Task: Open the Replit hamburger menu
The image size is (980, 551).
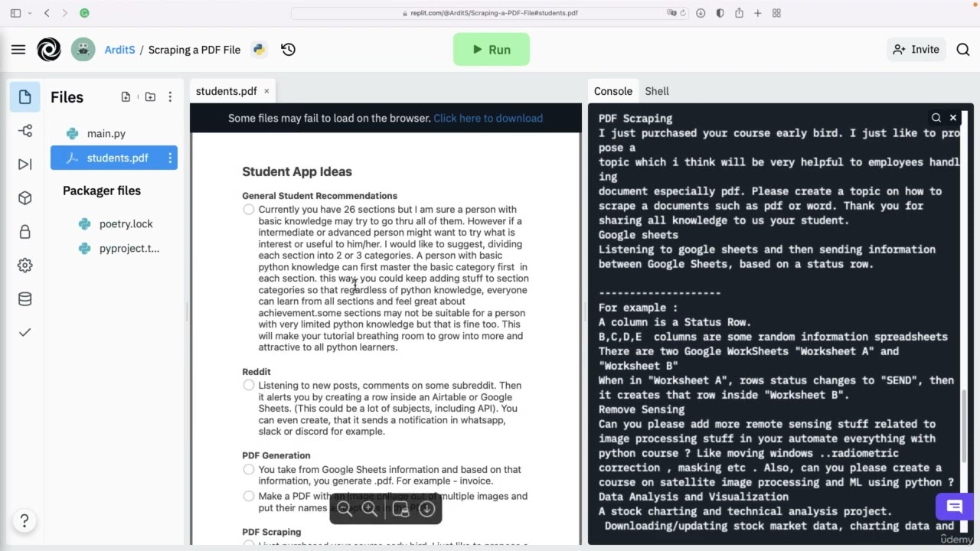Action: point(18,50)
